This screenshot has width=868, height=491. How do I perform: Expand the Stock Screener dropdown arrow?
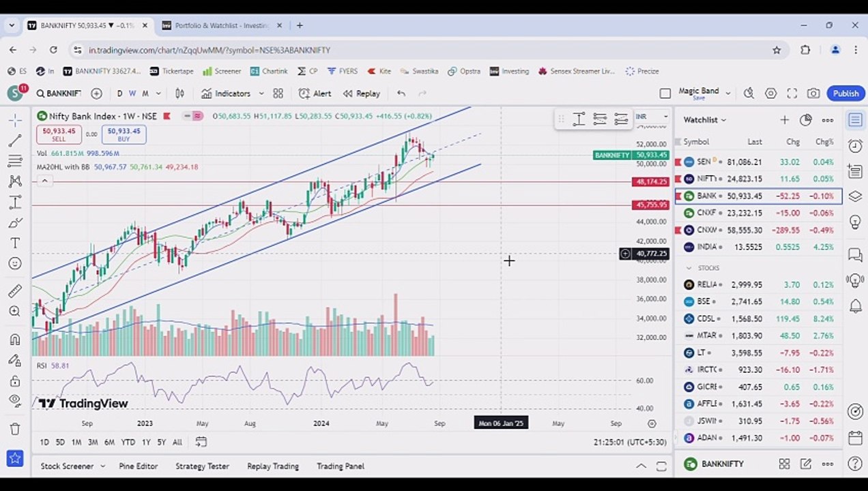102,466
